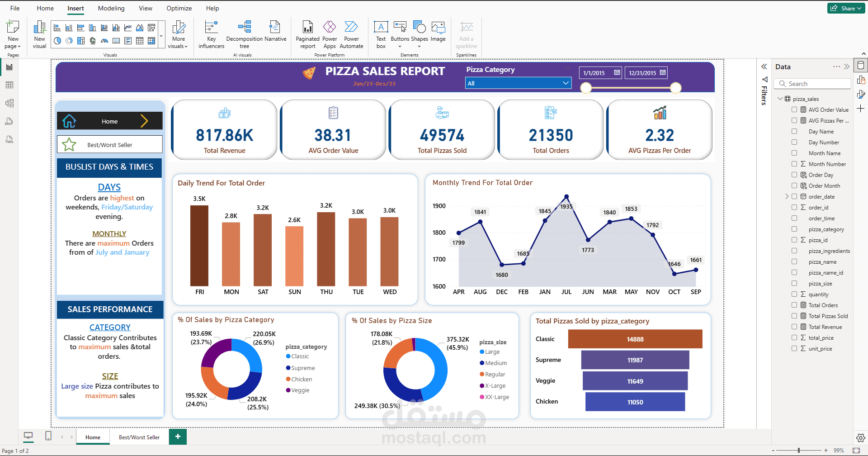Select the stacked bar chart visual
868x456 pixels.
click(57, 27)
